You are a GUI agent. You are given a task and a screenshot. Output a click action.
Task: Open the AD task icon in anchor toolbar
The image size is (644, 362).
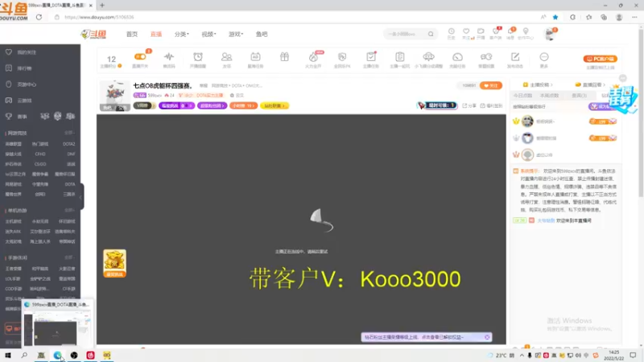255,56
